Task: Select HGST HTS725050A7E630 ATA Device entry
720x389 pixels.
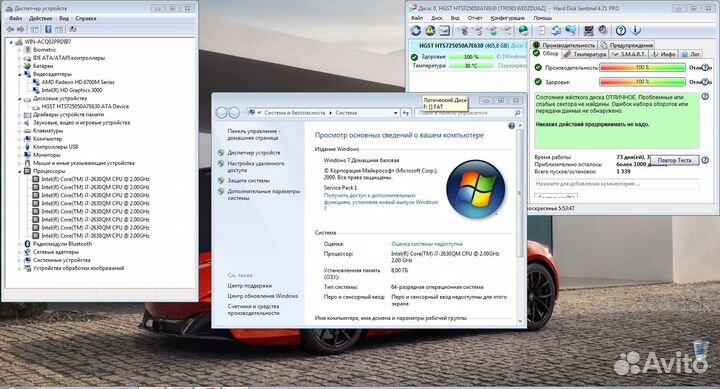Action: [85, 107]
